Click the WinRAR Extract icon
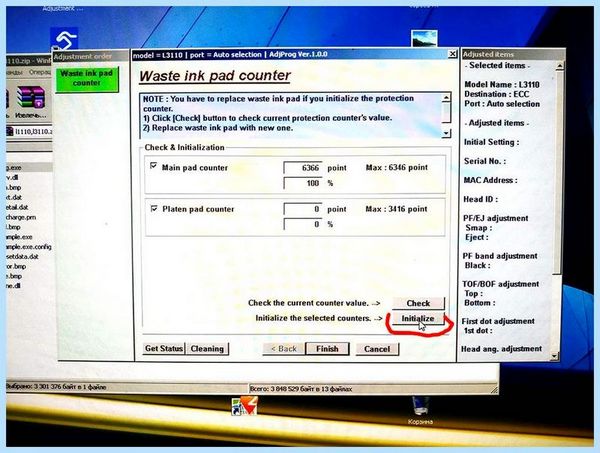 coord(31,102)
